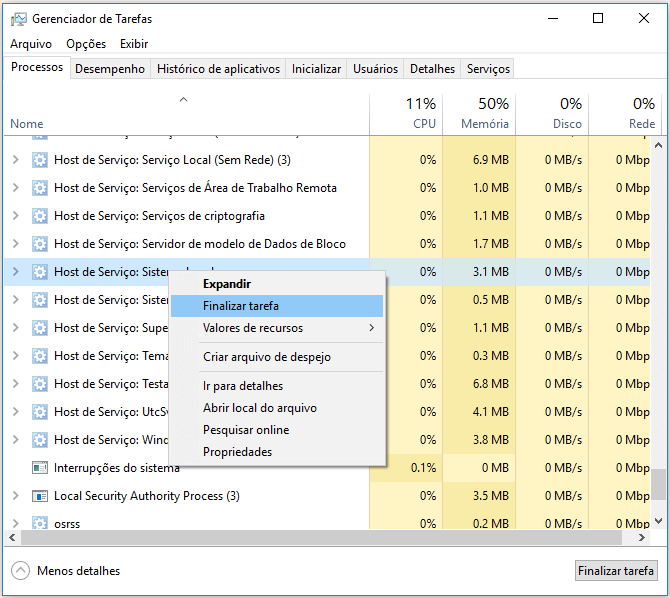Viewport: 670px width, 598px height.
Task: Open the Serviços tab
Action: [488, 69]
